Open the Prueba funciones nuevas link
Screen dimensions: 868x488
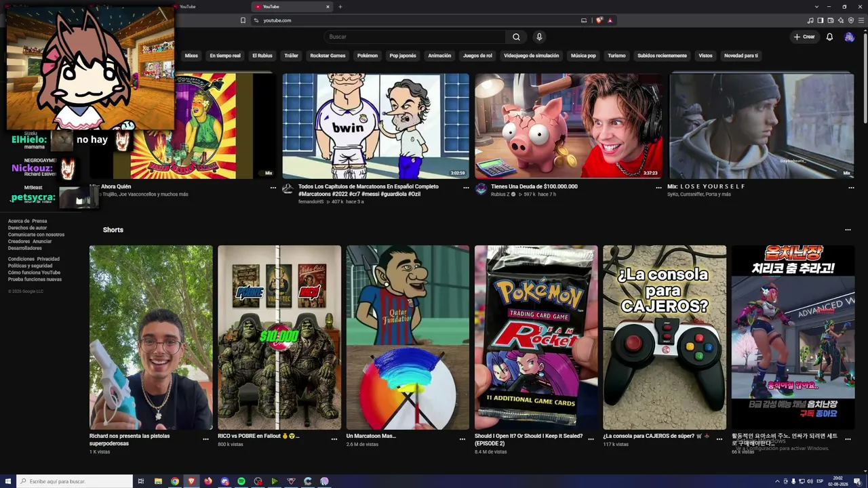(x=35, y=279)
